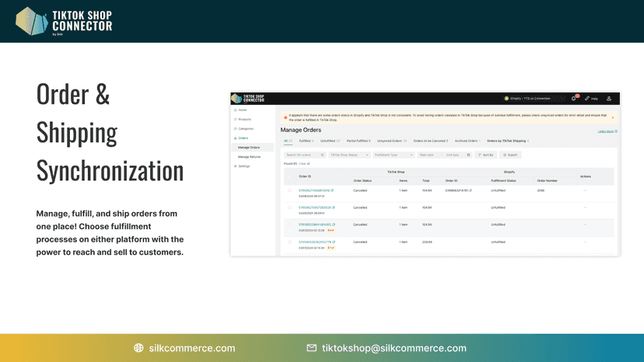
Task: Switch to the Partial Fulfilled tab
Action: pos(359,141)
